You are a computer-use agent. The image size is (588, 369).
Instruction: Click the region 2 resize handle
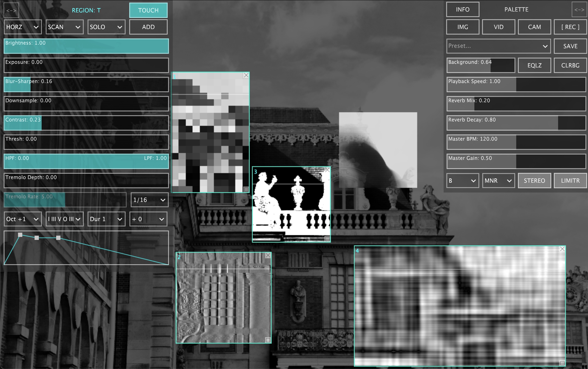point(268,340)
